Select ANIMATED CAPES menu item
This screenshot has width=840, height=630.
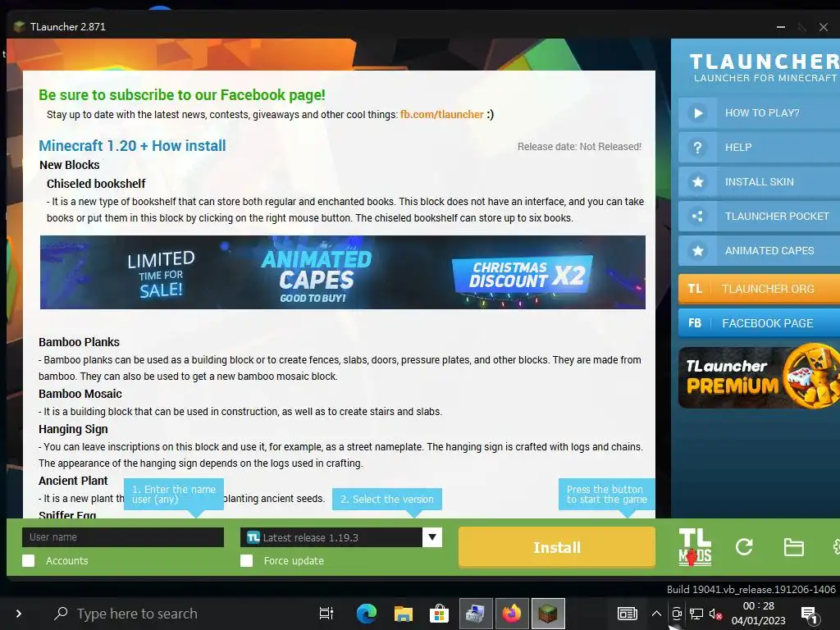759,251
